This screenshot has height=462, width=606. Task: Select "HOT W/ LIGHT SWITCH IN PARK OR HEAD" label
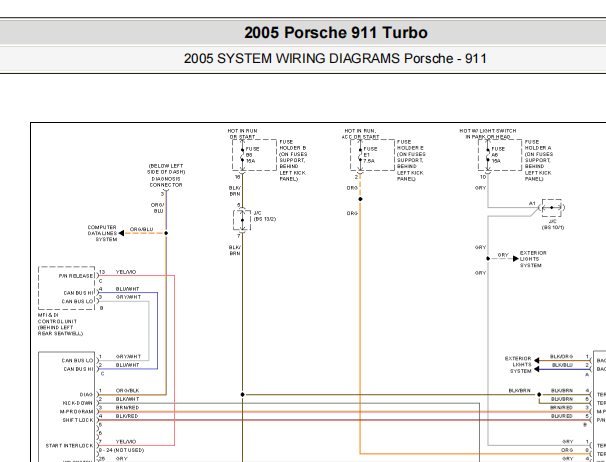[488, 134]
